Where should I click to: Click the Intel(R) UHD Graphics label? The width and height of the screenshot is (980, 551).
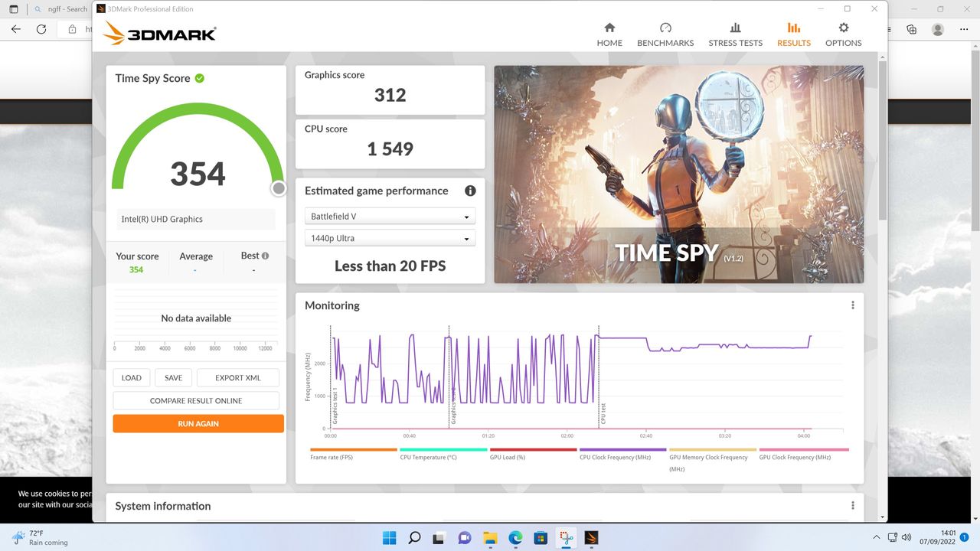[x=162, y=219]
